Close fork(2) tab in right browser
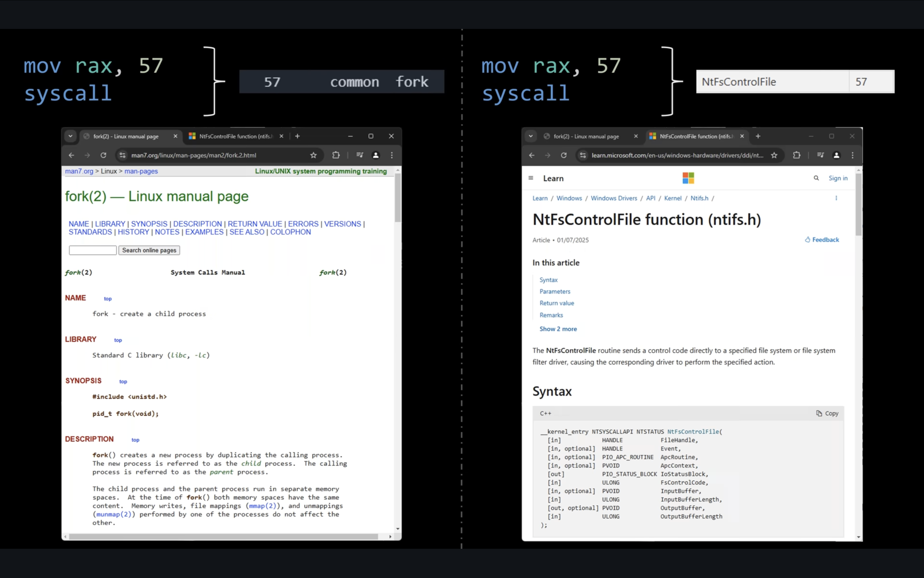Screen dimensions: 924x578 pos(636,136)
